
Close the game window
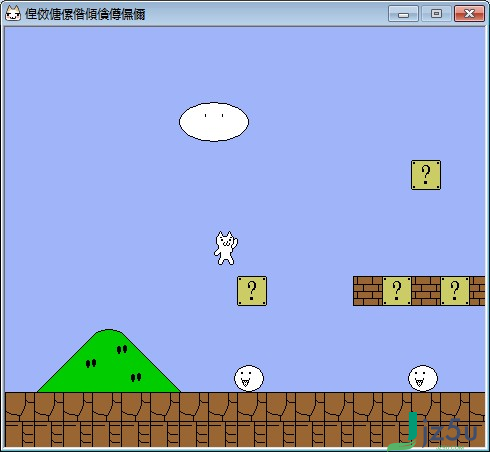tap(469, 14)
